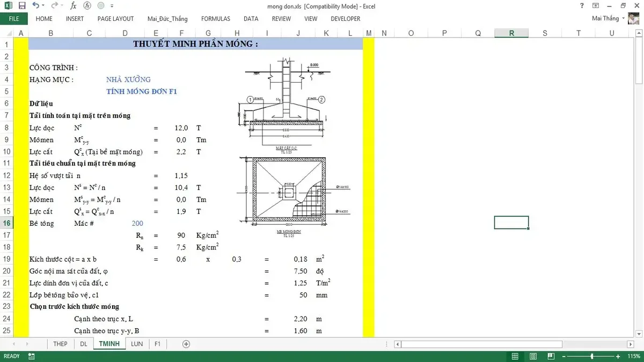Open the Insert Function fx dialog
The width and height of the screenshot is (644, 362).
[x=73, y=5]
